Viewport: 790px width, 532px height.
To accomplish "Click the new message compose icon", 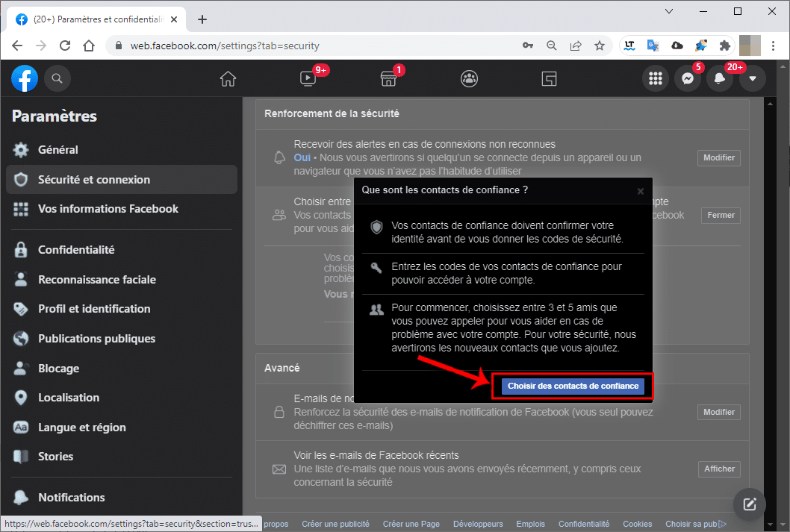I will [750, 504].
